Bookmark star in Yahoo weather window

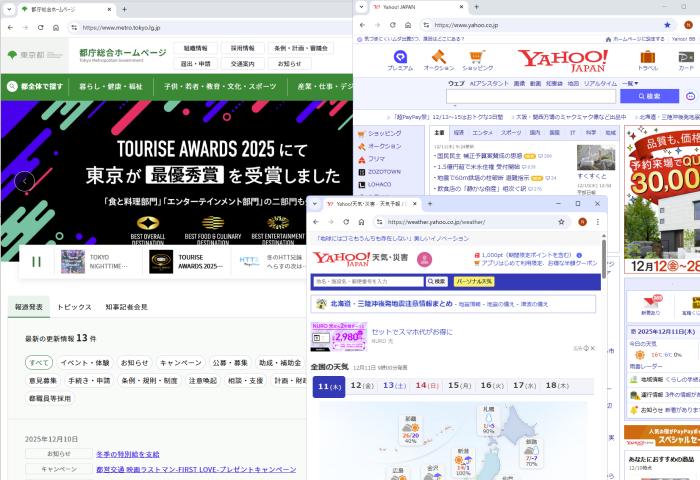[561, 222]
